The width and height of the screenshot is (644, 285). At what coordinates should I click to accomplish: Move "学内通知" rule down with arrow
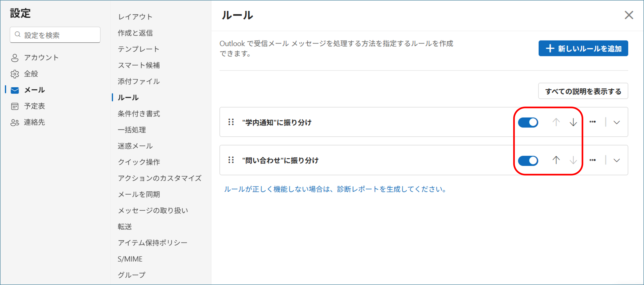pos(573,122)
